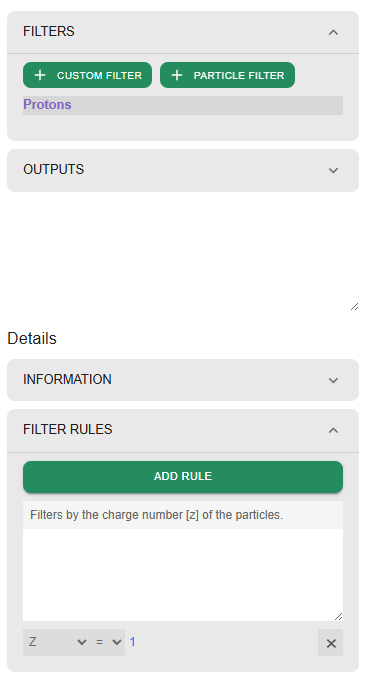The height and width of the screenshot is (677, 367).
Task: Add a new custom filter
Action: (87, 75)
